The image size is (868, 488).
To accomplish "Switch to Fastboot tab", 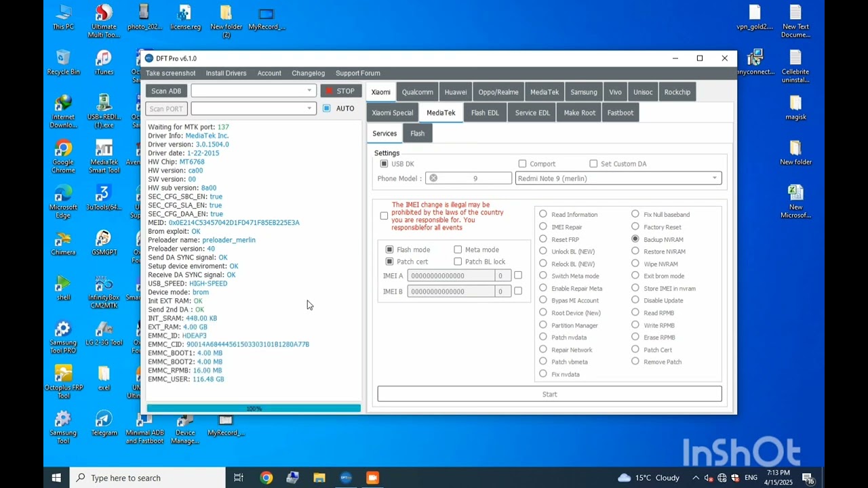I will click(x=620, y=113).
